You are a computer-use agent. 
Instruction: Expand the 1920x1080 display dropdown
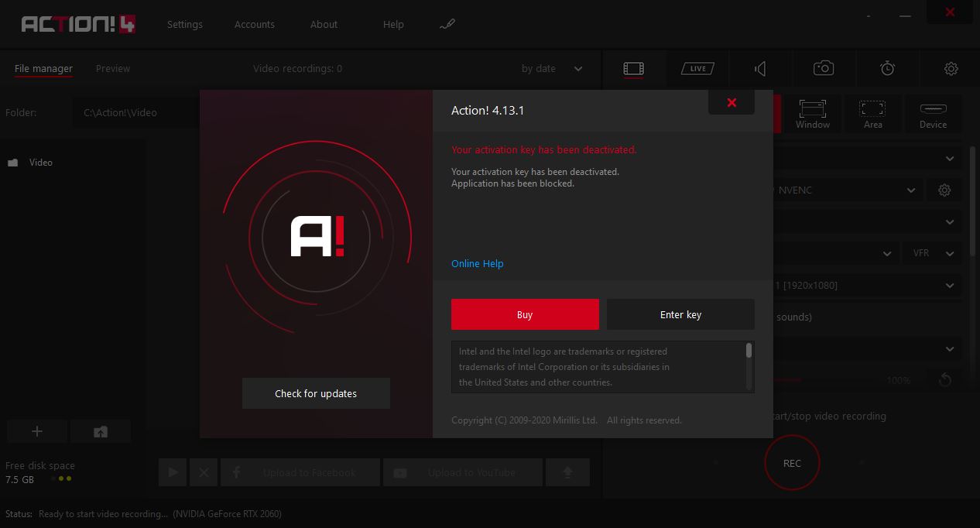coord(950,286)
